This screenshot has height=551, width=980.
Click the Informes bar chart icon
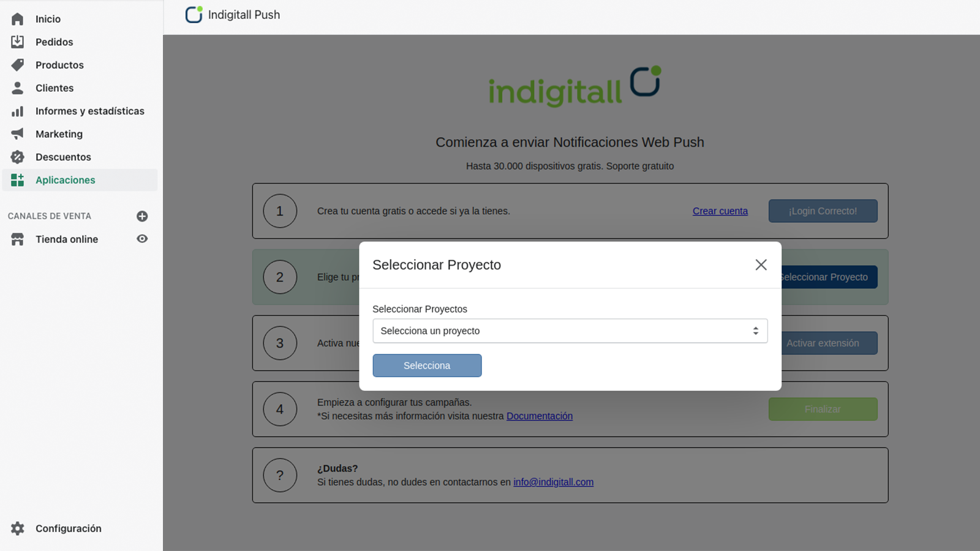(17, 111)
